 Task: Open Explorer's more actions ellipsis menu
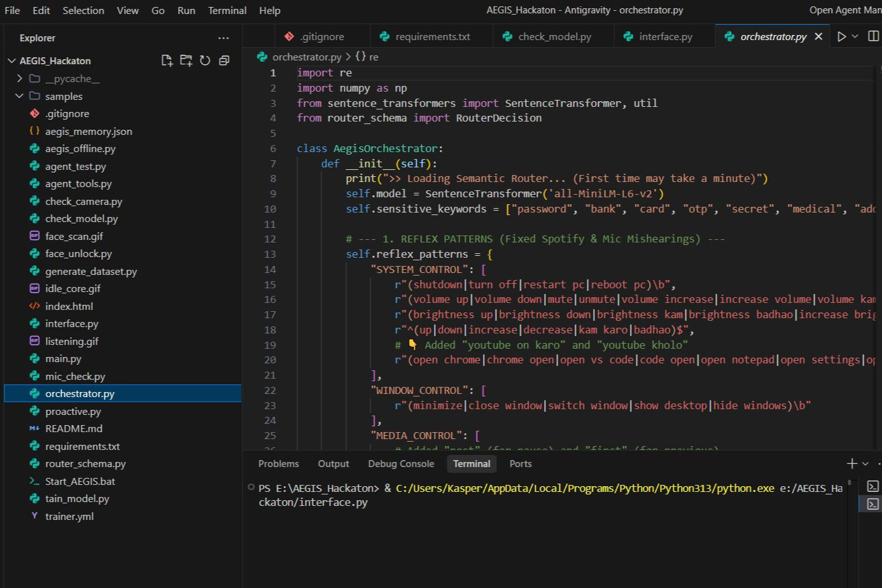[223, 38]
